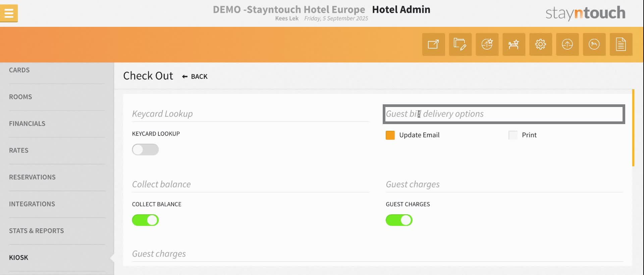Image resolution: width=644 pixels, height=275 pixels.
Task: Open the gear settings icon
Action: point(540,44)
